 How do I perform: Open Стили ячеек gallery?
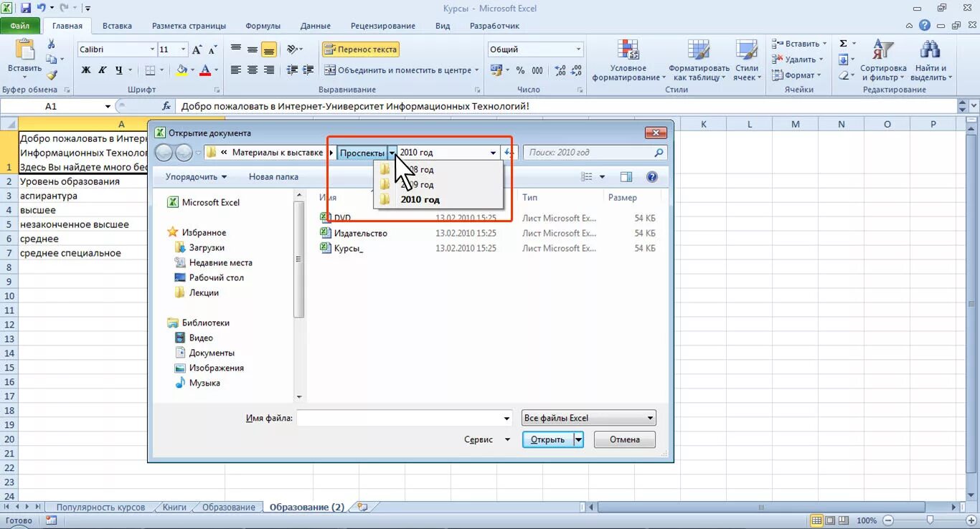[747, 60]
